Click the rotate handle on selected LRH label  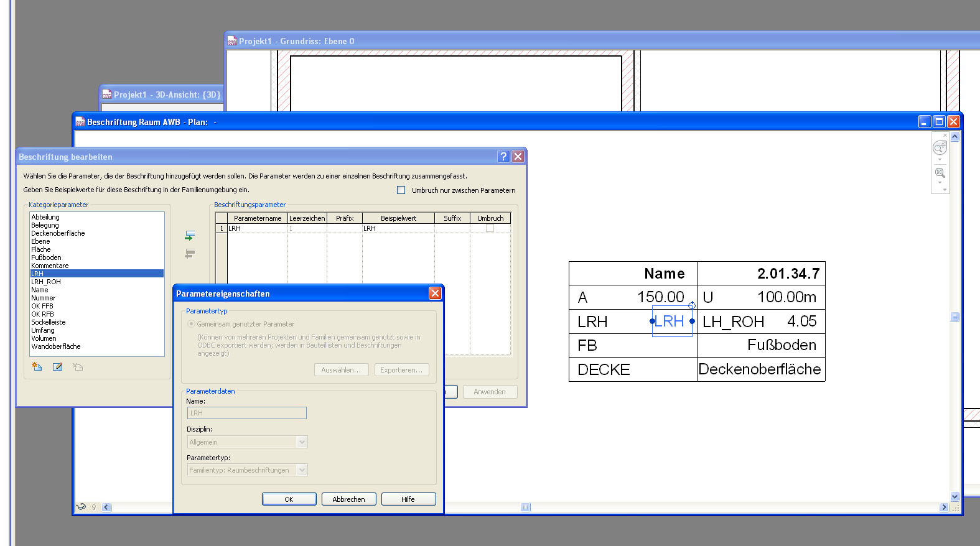[691, 305]
